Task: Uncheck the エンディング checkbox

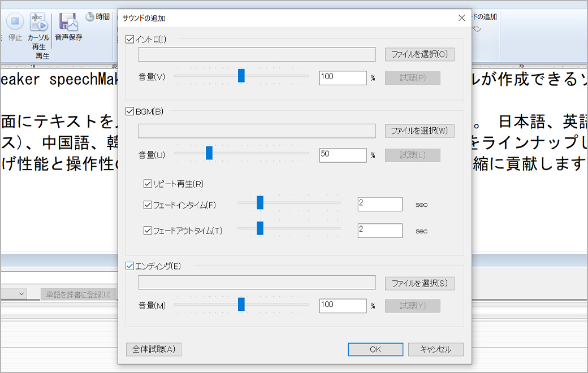Action: click(x=130, y=266)
